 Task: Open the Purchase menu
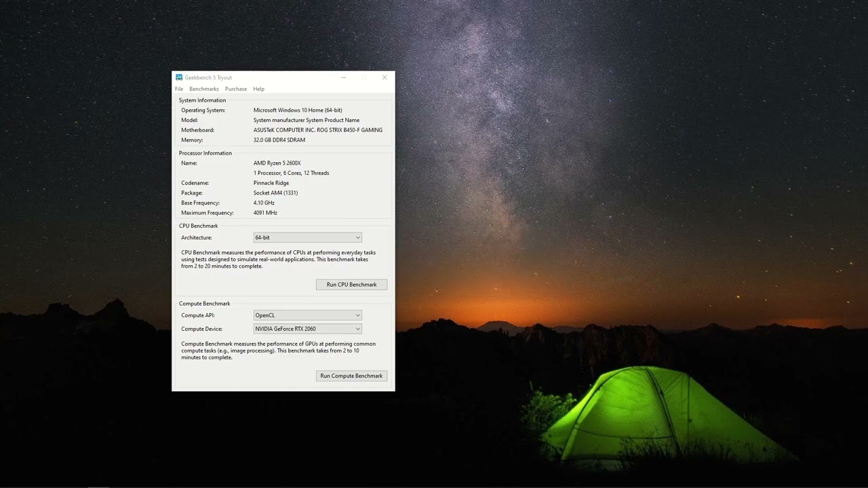click(x=236, y=89)
